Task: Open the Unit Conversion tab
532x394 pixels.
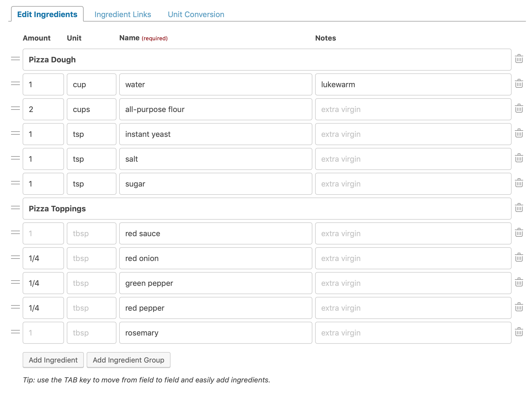Action: (196, 14)
